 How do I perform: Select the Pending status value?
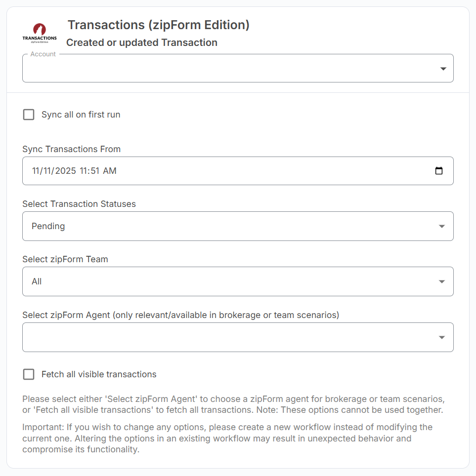tap(48, 226)
